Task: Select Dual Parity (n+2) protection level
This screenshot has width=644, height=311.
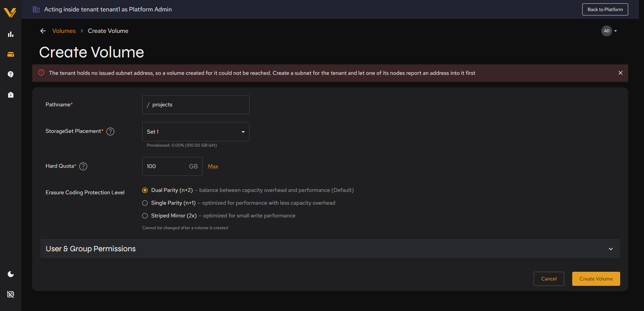Action: click(145, 190)
